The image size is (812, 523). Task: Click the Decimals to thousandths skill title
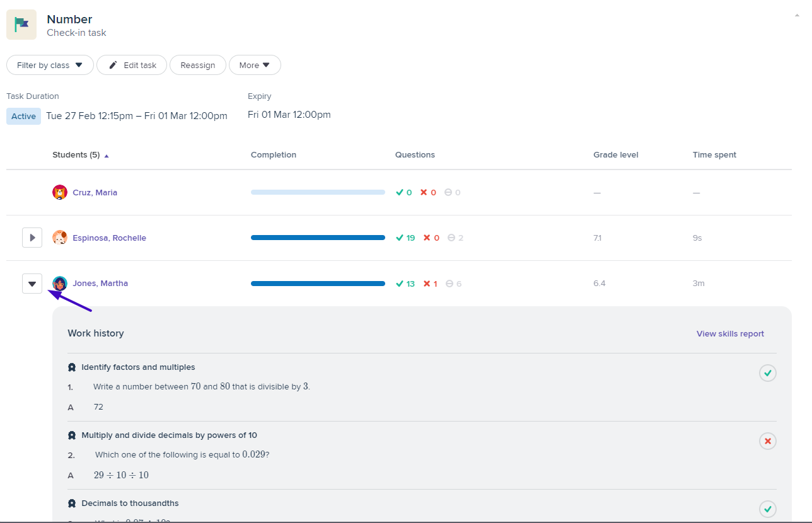coord(130,503)
